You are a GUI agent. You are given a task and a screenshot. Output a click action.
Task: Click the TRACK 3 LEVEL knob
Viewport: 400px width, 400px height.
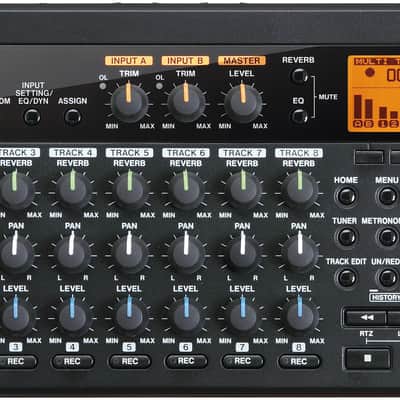point(15,316)
